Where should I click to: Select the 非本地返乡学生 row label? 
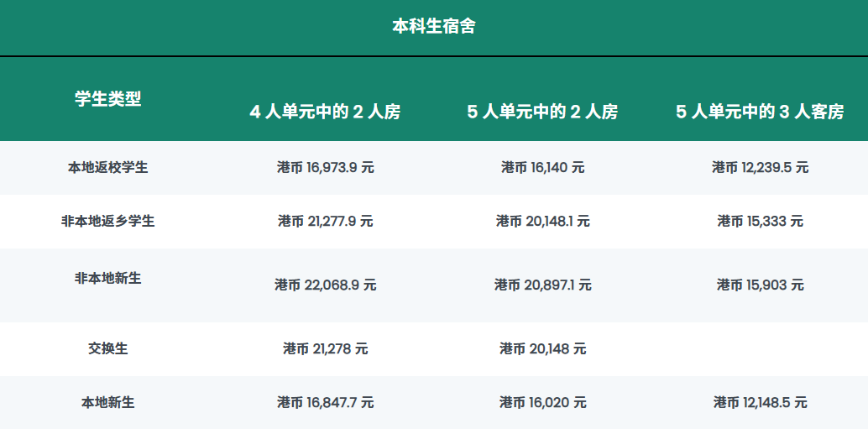(x=108, y=221)
